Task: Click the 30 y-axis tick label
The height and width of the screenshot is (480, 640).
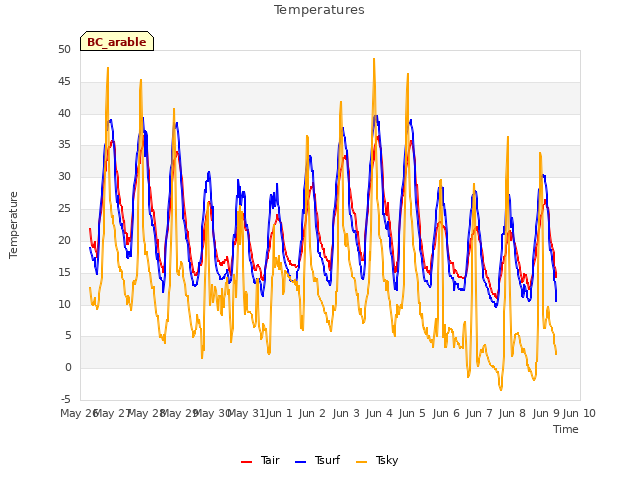Action: tap(64, 177)
